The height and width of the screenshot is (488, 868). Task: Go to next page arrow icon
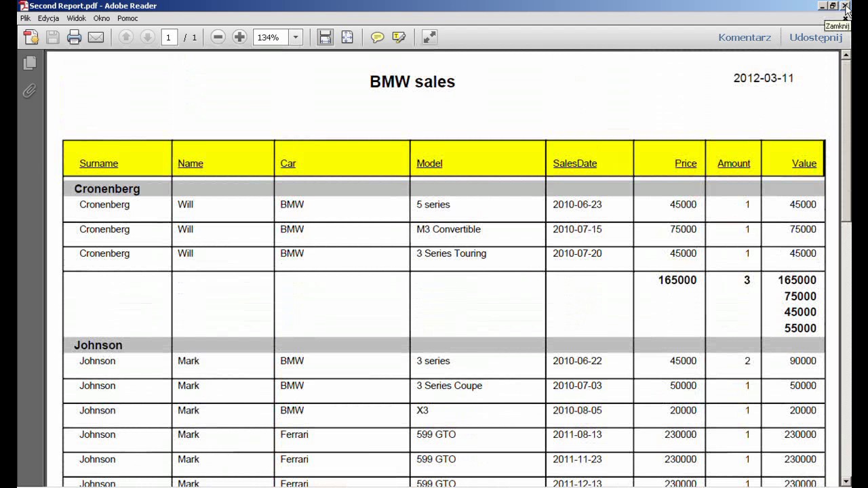tap(147, 37)
